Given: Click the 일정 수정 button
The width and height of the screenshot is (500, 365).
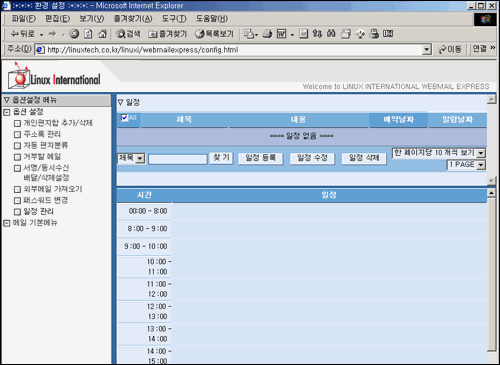Looking at the screenshot, I should 312,158.
